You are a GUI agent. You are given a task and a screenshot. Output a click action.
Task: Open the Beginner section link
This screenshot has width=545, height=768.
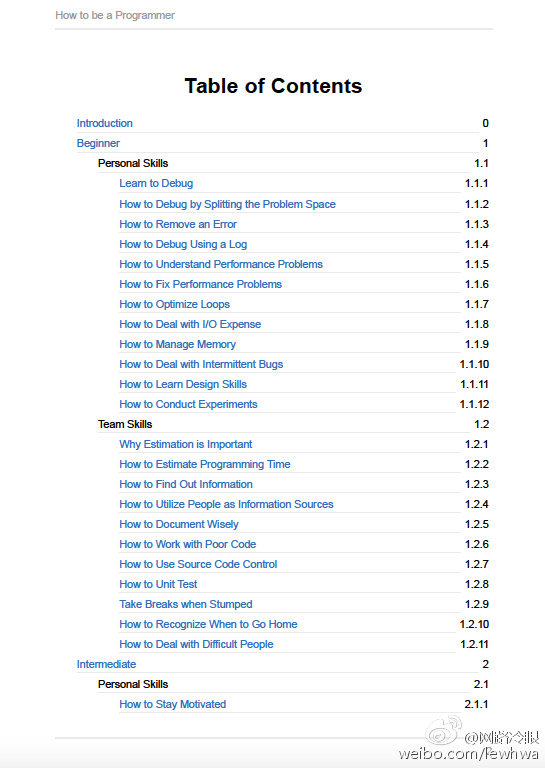[x=98, y=143]
